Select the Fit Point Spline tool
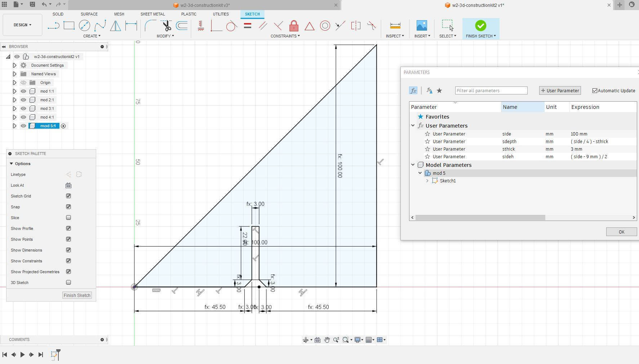The image size is (639, 364). coord(100,26)
